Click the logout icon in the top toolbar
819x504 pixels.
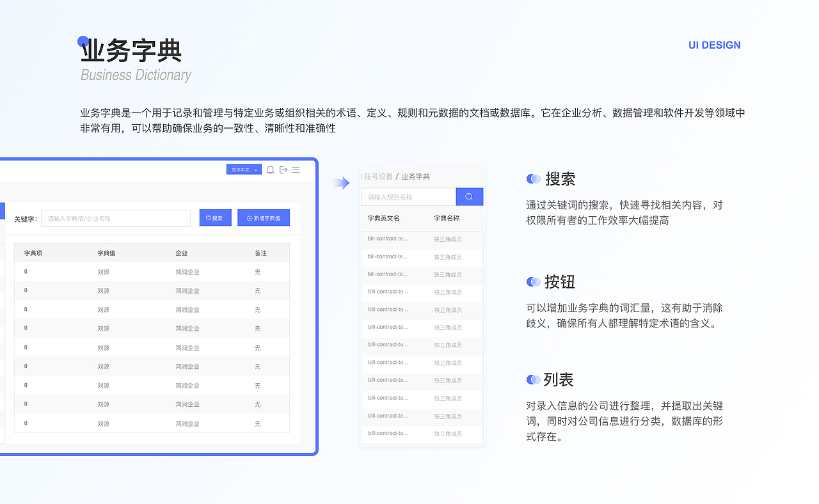[283, 169]
